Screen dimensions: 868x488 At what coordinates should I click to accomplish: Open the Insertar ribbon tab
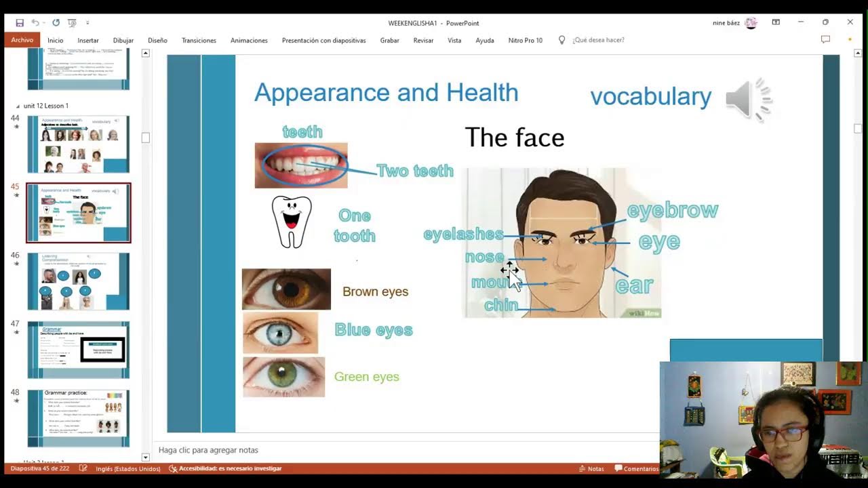pos(88,41)
